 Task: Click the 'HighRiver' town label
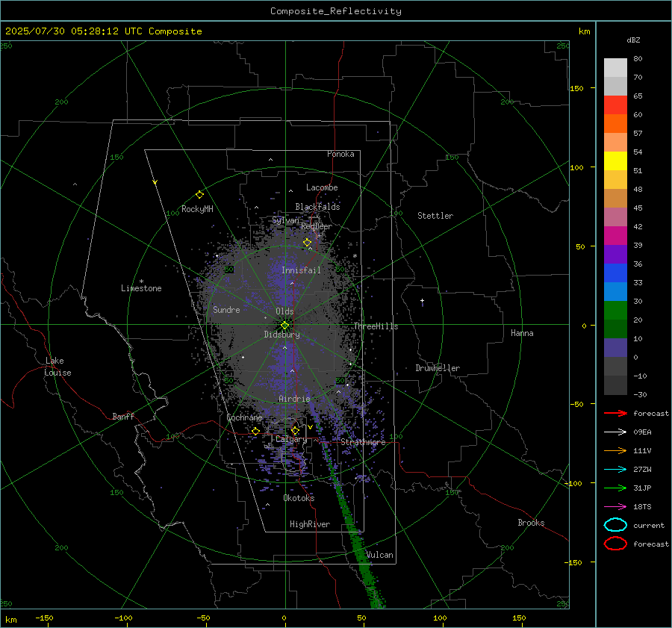tap(310, 524)
